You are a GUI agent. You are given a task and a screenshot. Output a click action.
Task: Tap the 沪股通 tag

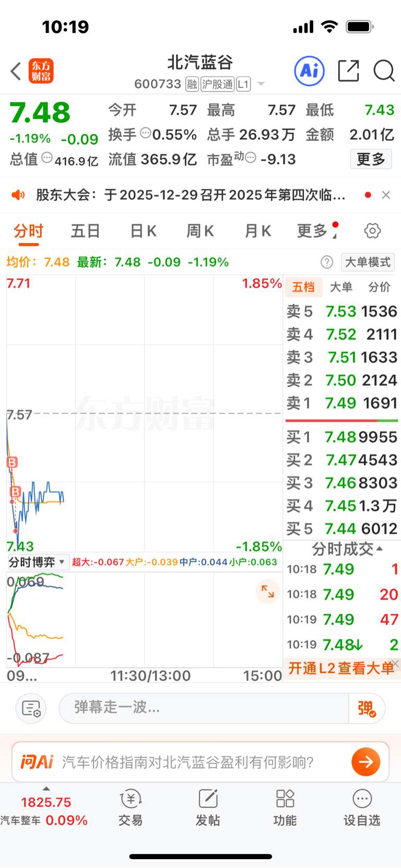[x=218, y=84]
